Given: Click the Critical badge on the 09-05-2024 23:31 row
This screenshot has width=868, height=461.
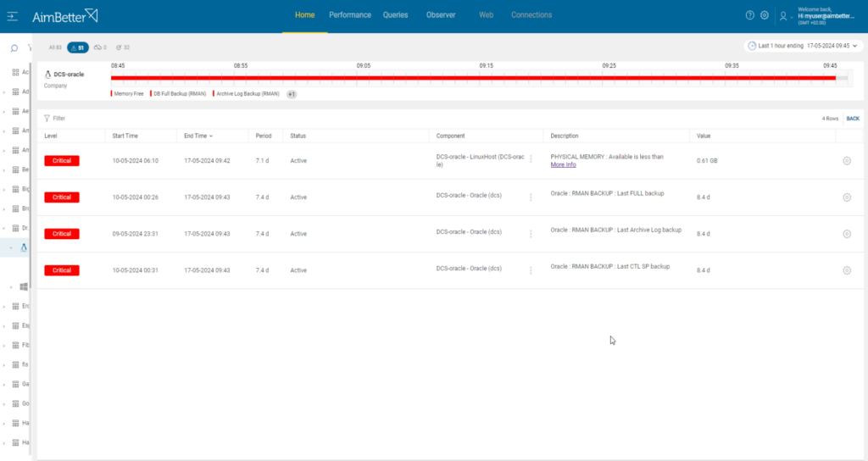Looking at the screenshot, I should pyautogui.click(x=62, y=234).
